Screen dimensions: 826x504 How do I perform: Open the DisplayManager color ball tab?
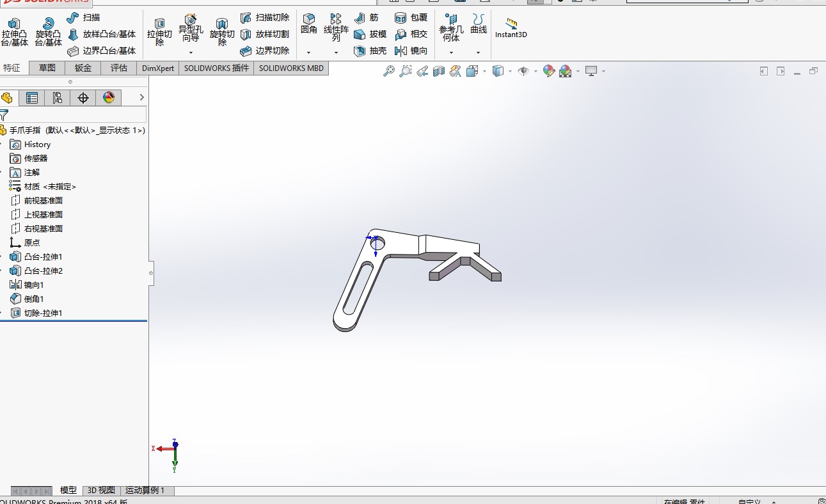[x=109, y=98]
